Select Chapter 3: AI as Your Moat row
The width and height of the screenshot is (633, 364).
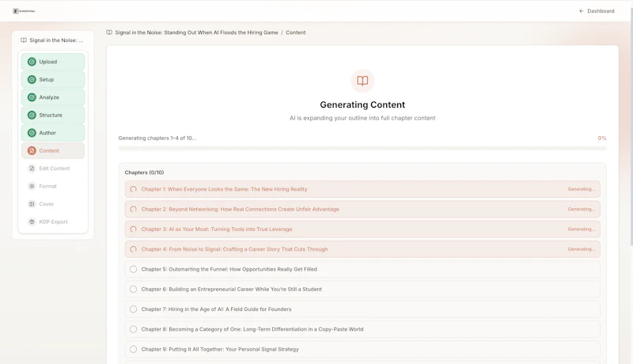point(362,229)
